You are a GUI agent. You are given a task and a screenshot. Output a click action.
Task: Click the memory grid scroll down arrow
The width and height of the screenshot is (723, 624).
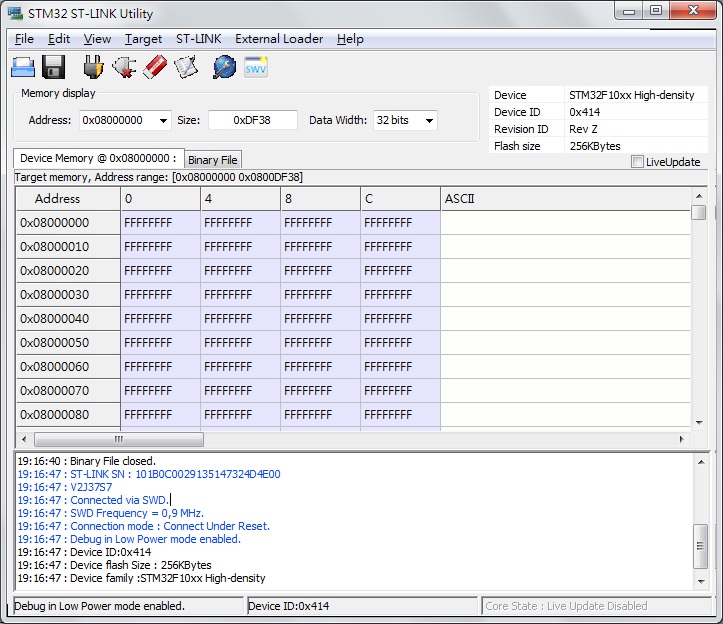pyautogui.click(x=699, y=422)
